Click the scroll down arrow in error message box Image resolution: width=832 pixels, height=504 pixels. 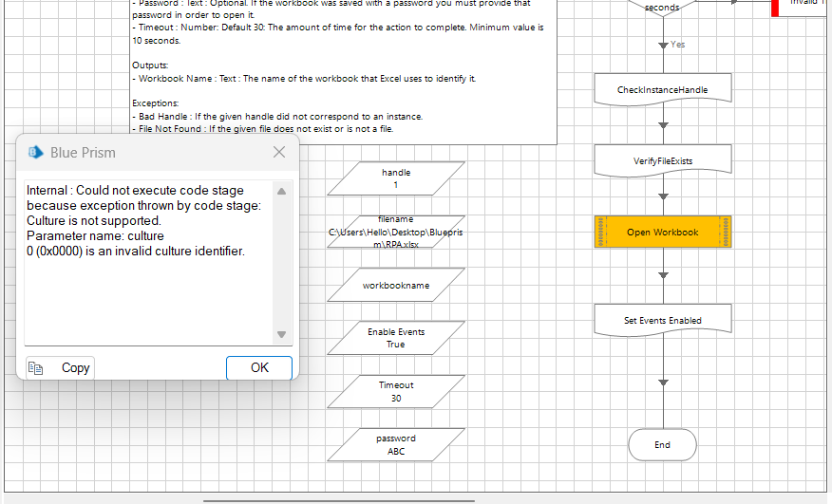[x=282, y=334]
